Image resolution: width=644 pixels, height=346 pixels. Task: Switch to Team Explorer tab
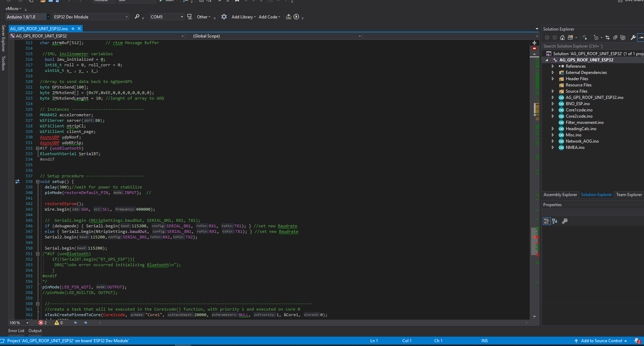point(629,195)
